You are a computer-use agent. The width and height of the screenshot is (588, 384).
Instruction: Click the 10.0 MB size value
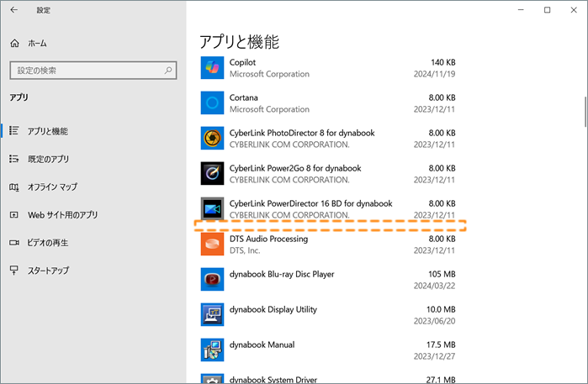[x=441, y=309]
